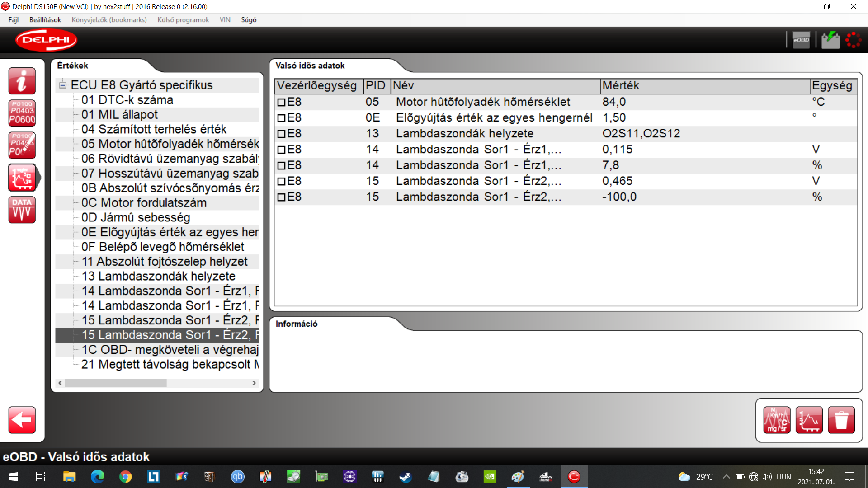Image resolution: width=868 pixels, height=488 pixels.
Task: Click the eOBD indicator icon
Action: click(801, 40)
